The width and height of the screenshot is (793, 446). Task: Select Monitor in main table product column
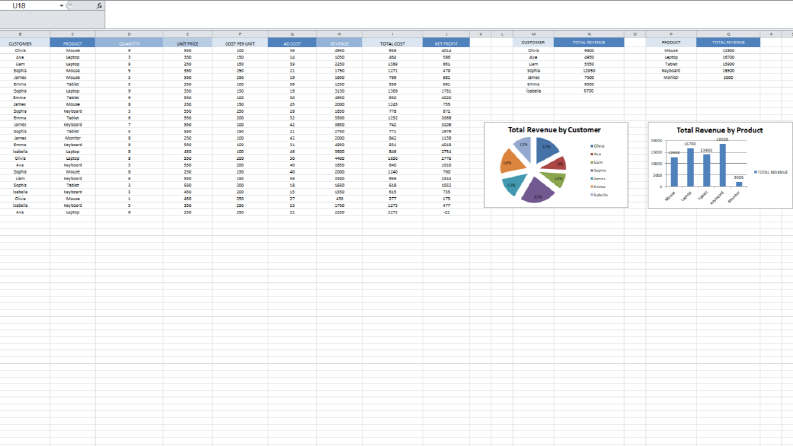tap(72, 138)
